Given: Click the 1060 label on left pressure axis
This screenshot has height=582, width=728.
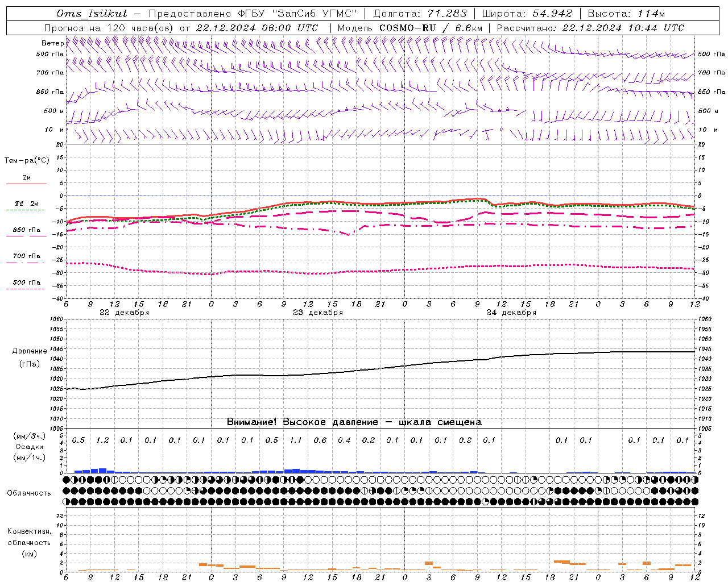Looking at the screenshot, I should point(57,319).
